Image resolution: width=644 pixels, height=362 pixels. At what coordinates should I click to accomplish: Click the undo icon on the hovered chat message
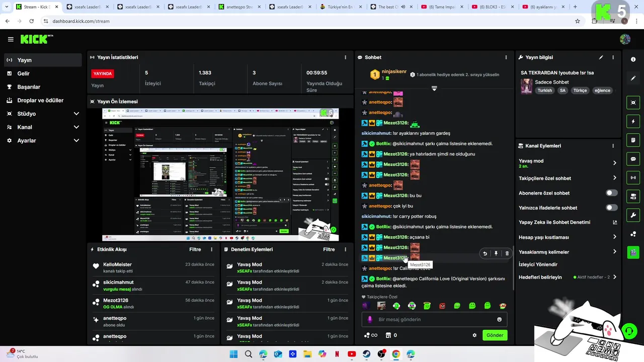(x=485, y=254)
